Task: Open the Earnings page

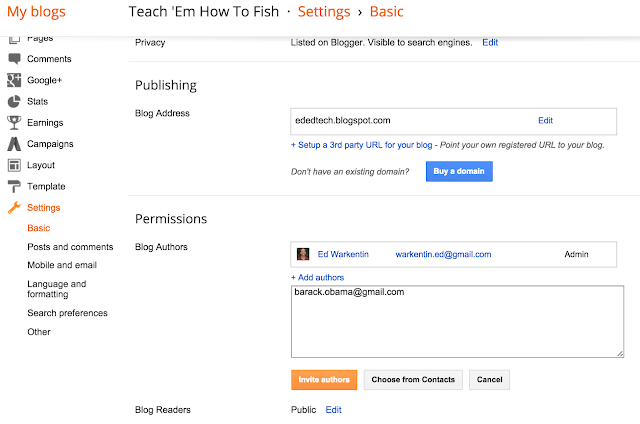Action: (45, 122)
